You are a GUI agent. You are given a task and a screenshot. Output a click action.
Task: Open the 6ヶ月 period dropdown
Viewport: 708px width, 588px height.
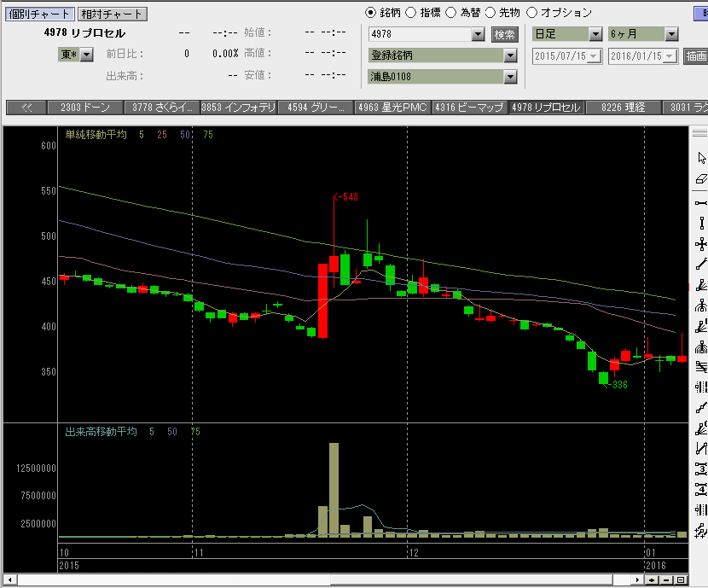coord(671,34)
